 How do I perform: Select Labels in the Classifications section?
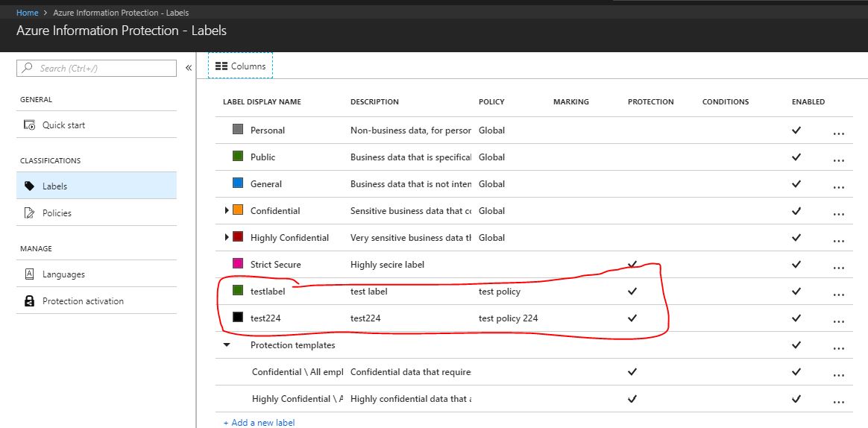click(x=96, y=186)
